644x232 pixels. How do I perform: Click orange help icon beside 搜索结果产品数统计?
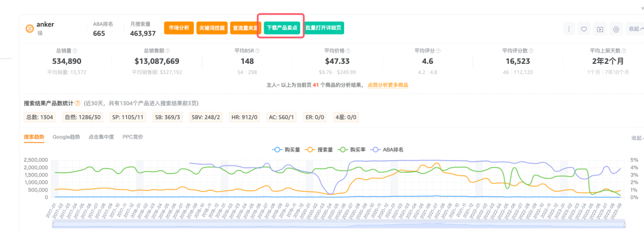[x=78, y=103]
